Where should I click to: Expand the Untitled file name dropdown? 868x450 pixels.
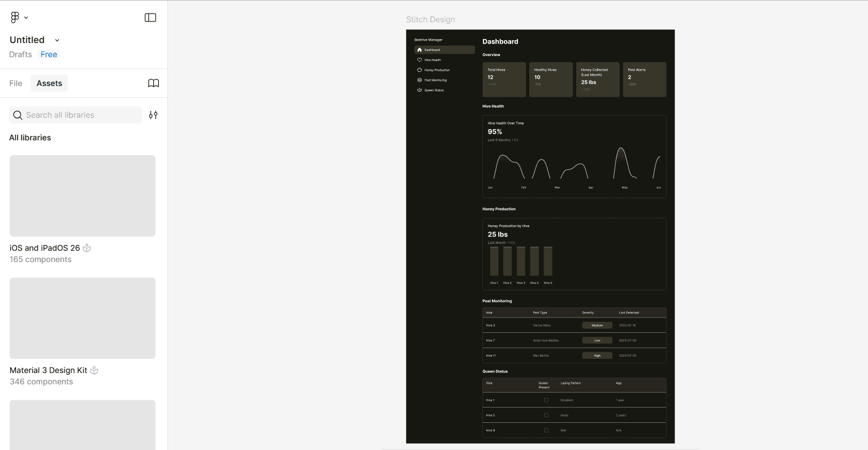pyautogui.click(x=57, y=40)
